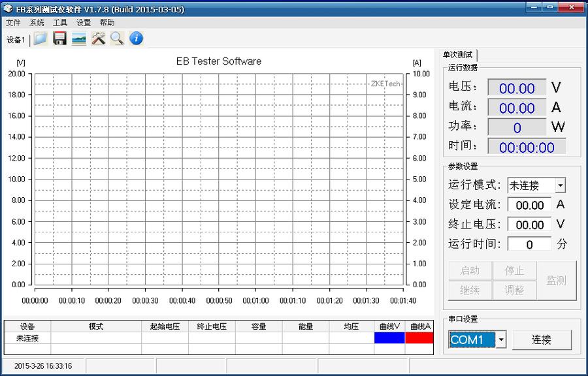
Task: Click the magnifying glass icon
Action: (117, 39)
